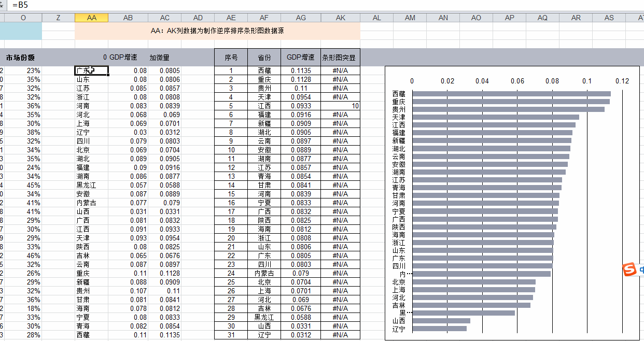Click the 黑龙江 cell in column AA
This screenshot has width=644, height=341.
tap(92, 185)
